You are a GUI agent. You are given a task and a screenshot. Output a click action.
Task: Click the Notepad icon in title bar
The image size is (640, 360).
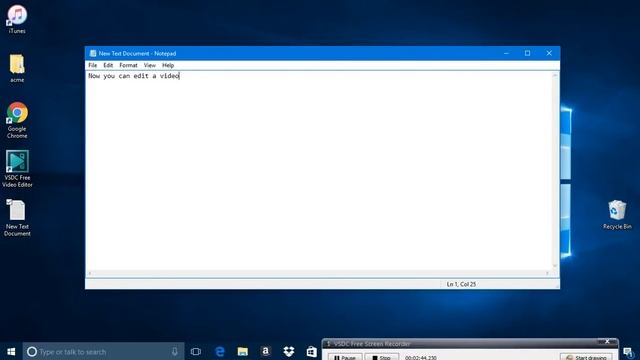pos(93,53)
